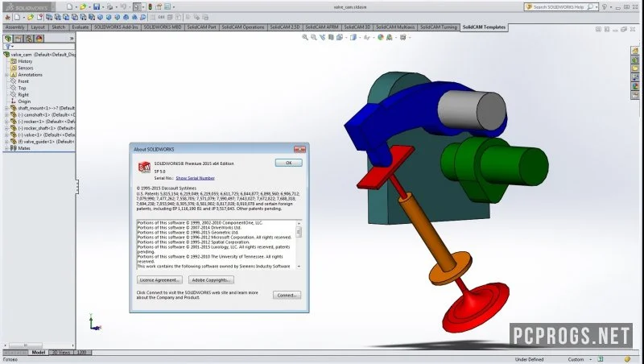This screenshot has width=644, height=364.
Task: Open the SolidCAM Turning tab
Action: [439, 27]
